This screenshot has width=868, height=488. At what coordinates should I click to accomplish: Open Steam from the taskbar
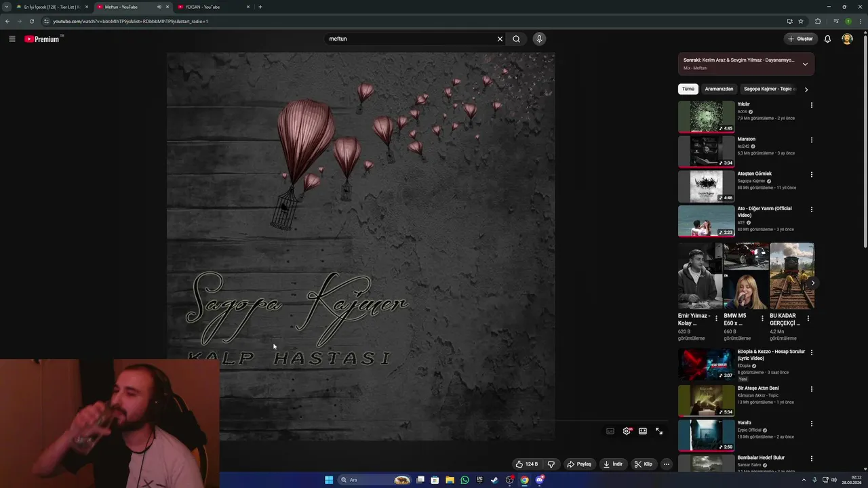click(x=494, y=480)
